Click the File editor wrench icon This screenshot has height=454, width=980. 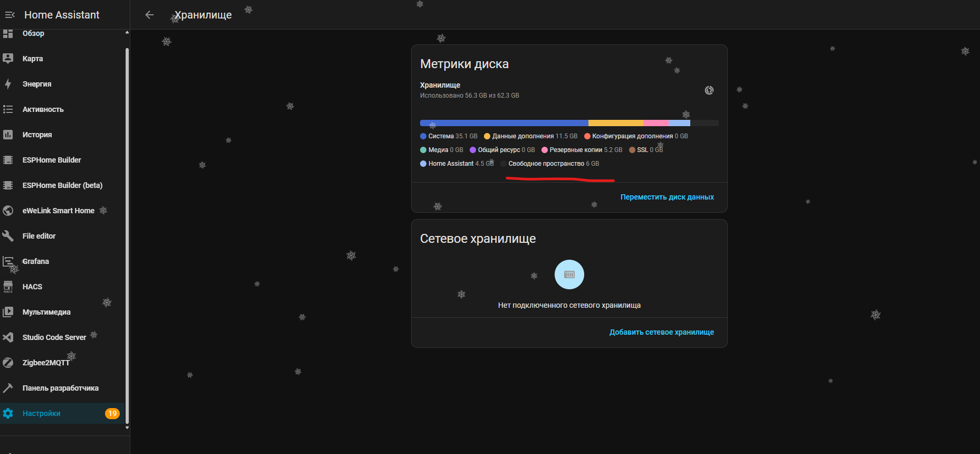pos(8,236)
